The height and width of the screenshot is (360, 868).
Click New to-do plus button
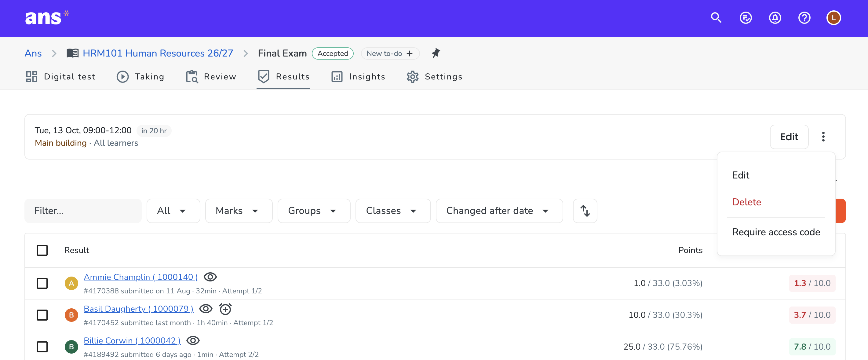(x=390, y=53)
